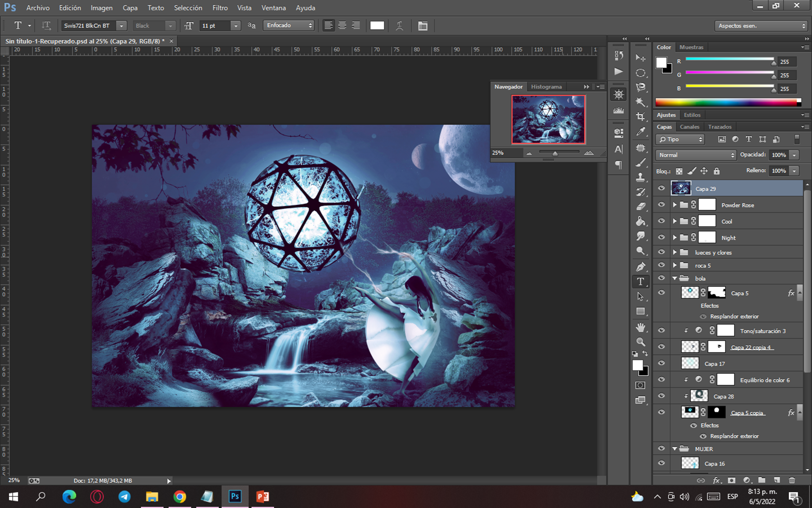Open the Archivo menu
Viewport: 812px width, 508px height.
pos(38,8)
